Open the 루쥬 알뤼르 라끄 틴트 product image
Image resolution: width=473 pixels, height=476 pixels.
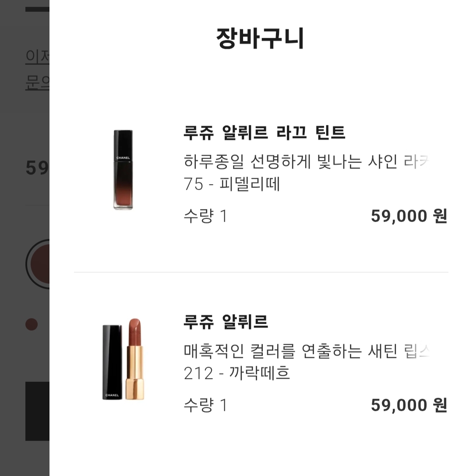(123, 170)
